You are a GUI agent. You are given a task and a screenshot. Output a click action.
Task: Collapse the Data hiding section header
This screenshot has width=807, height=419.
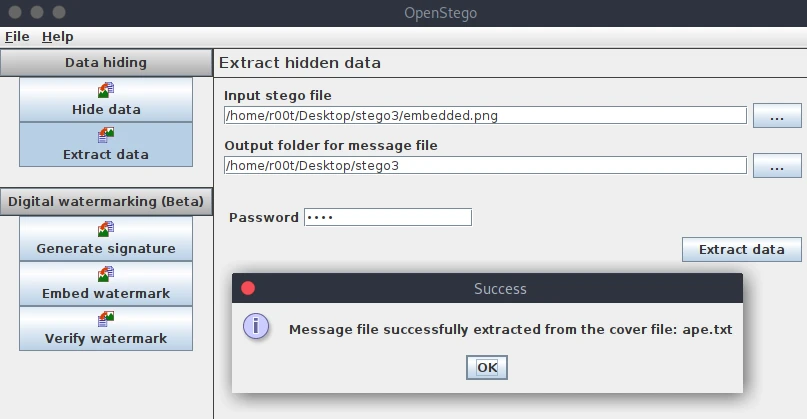click(x=105, y=62)
